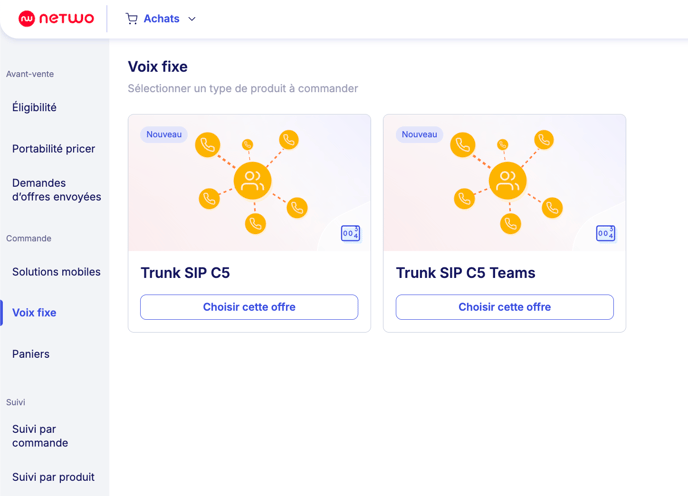Select Solutions mobiles in sidebar
688x496 pixels.
tap(56, 272)
